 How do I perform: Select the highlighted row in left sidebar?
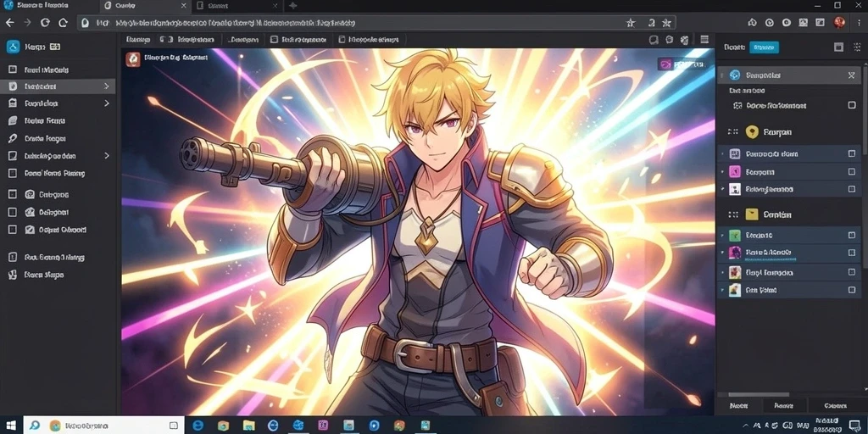click(x=58, y=86)
